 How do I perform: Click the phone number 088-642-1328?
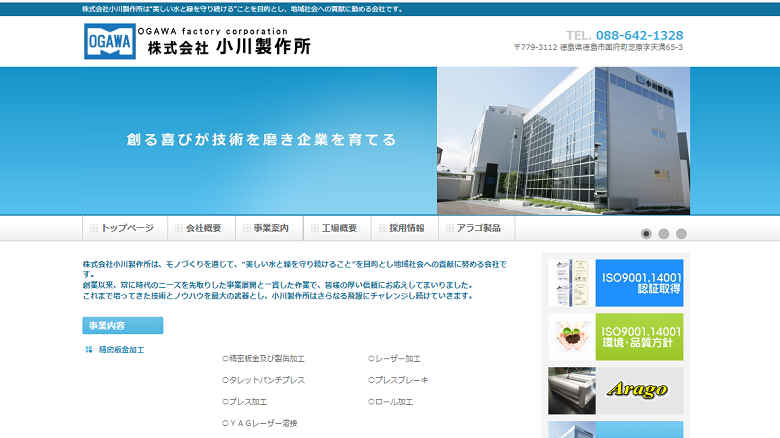click(639, 35)
